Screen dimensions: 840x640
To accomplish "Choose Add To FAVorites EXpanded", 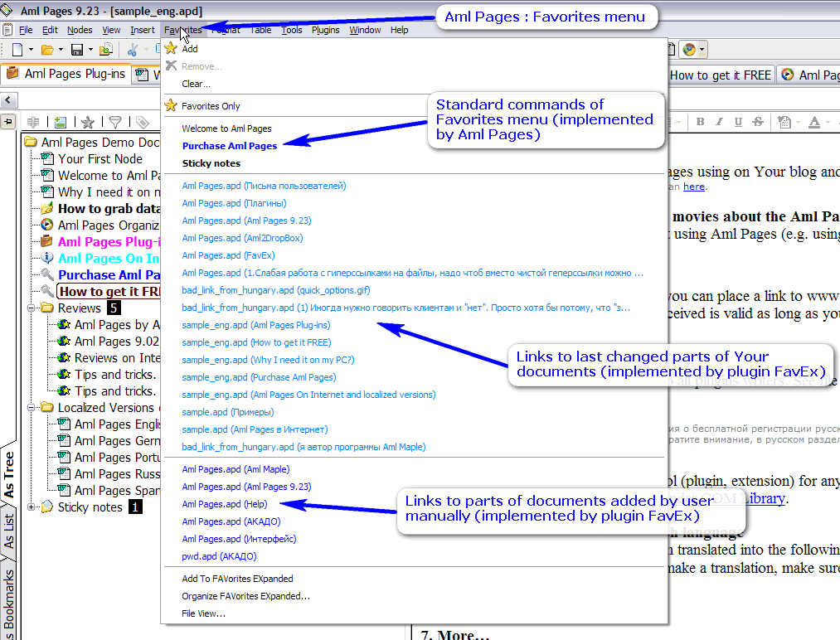I will [x=237, y=579].
